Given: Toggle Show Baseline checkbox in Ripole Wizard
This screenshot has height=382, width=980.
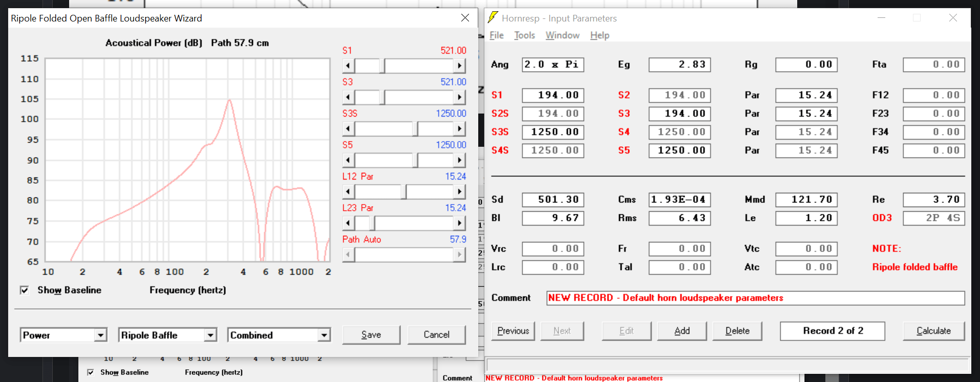Looking at the screenshot, I should tap(24, 290).
